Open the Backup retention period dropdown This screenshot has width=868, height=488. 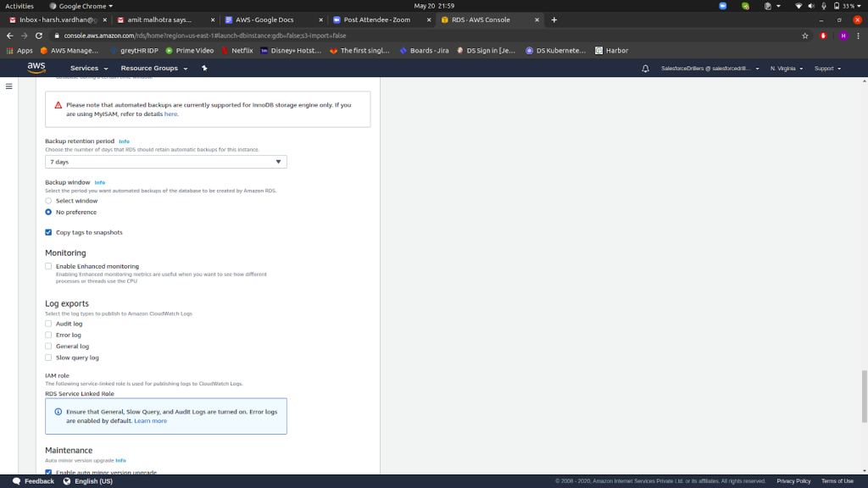(166, 162)
